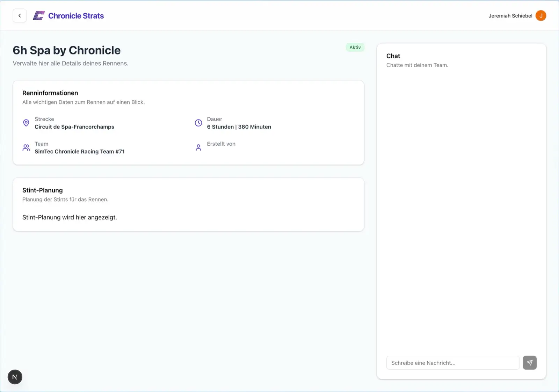This screenshot has height=392, width=559.
Task: Click the Strecke location pin icon
Action: (x=26, y=123)
